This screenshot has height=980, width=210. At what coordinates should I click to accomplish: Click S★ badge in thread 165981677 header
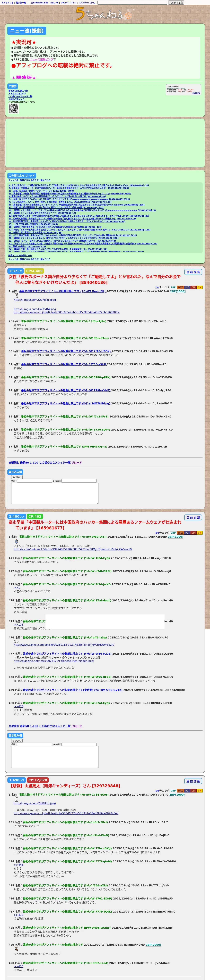point(200,533)
